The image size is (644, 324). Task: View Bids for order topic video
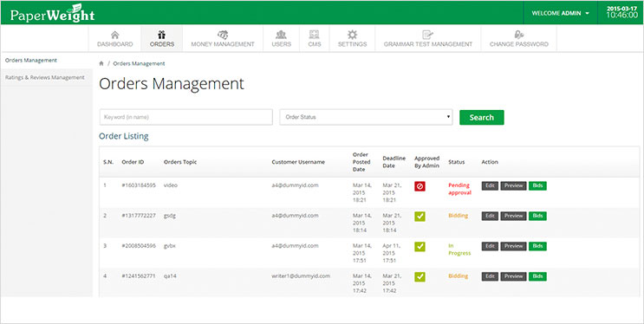click(537, 185)
